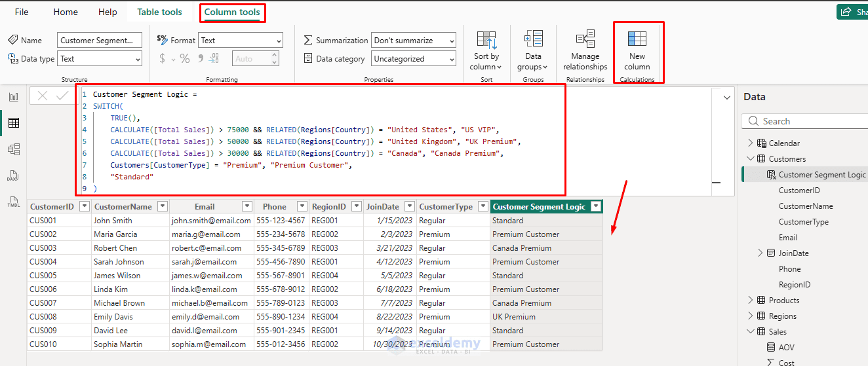Open CustomerID column filter dropdown
Image resolution: width=868 pixels, height=366 pixels.
point(84,206)
